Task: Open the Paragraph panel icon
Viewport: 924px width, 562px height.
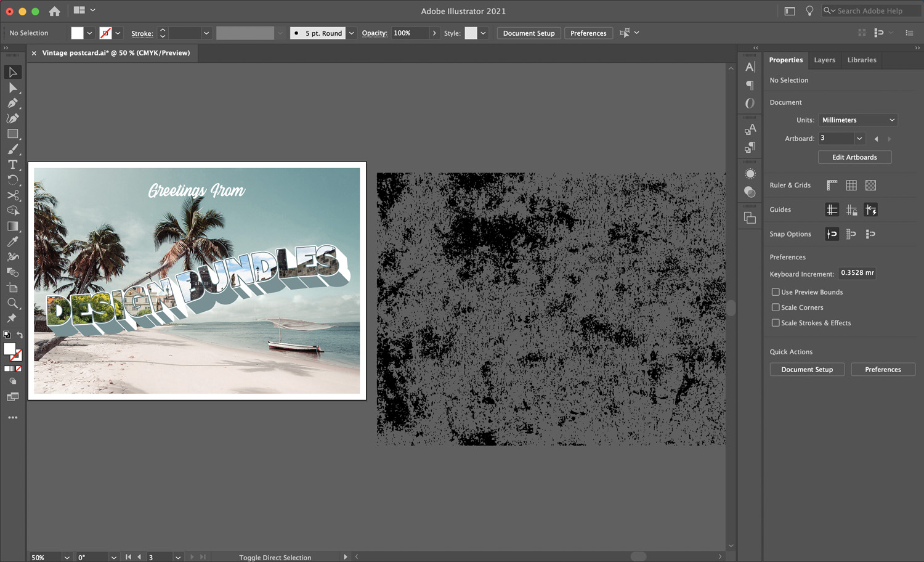Action: 750,85
